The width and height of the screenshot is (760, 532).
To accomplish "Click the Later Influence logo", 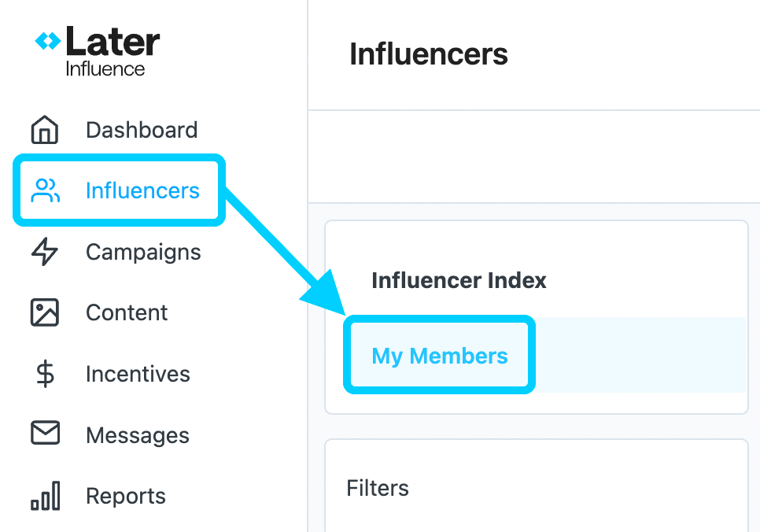I will click(98, 51).
